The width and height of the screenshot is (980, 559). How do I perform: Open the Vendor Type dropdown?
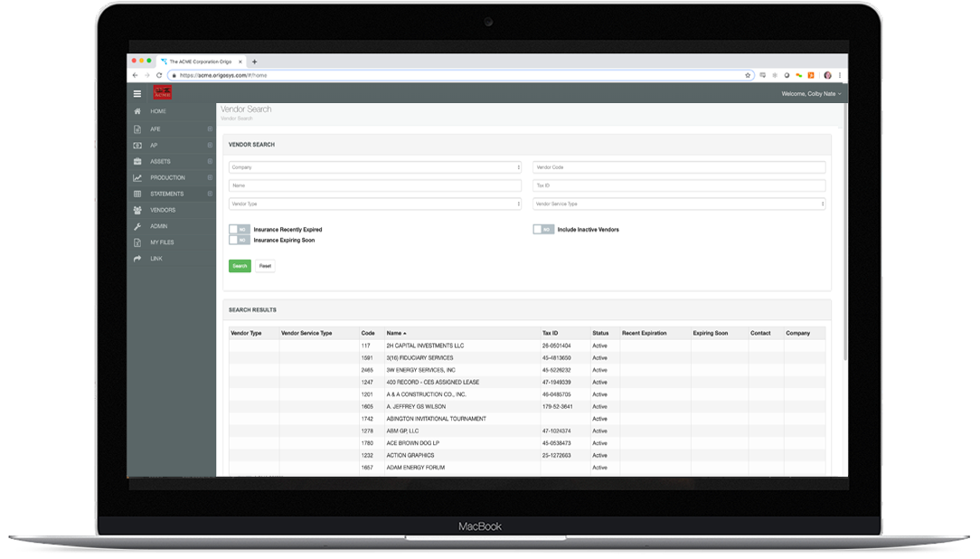(x=375, y=204)
